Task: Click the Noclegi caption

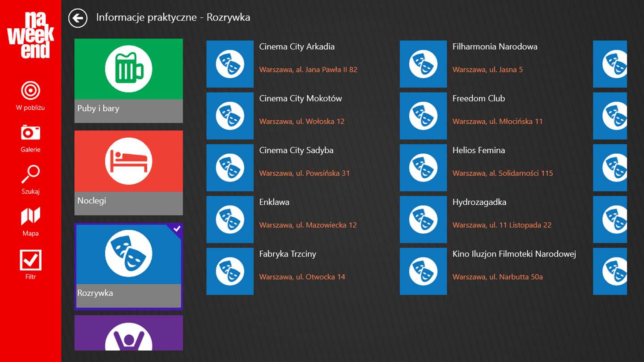Action: point(92,201)
